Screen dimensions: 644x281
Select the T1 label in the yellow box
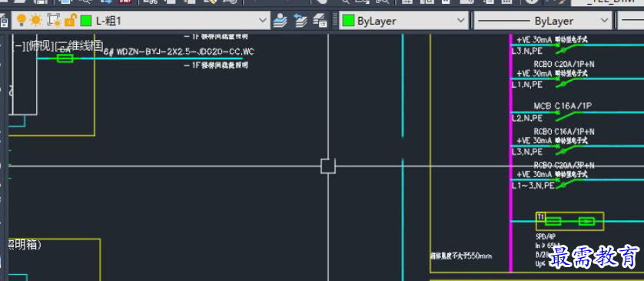(540, 216)
